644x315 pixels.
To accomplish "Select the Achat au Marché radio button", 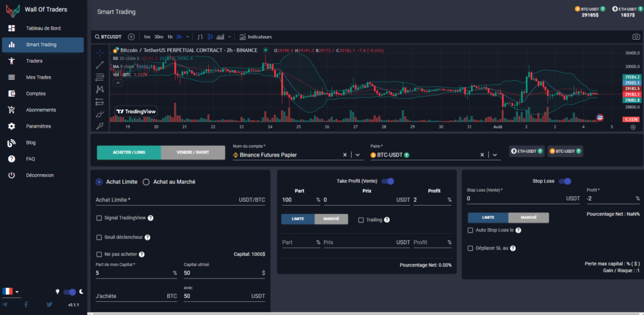I will click(x=147, y=182).
